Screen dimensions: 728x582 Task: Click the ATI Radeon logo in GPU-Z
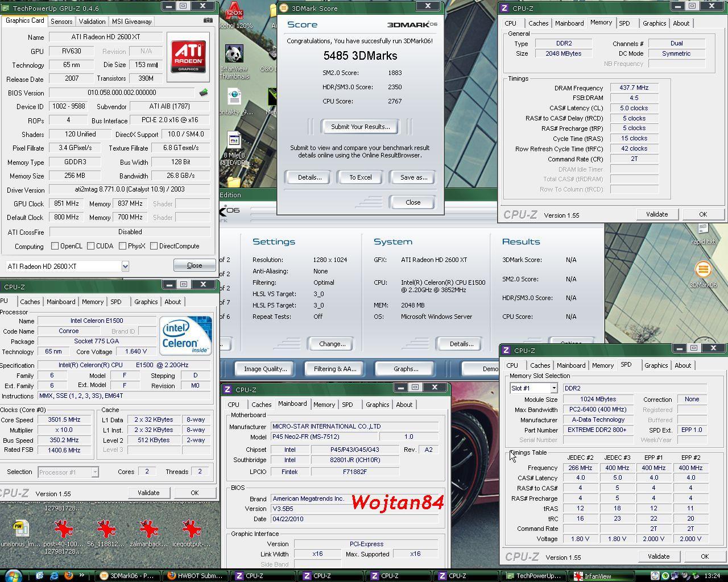click(x=188, y=57)
